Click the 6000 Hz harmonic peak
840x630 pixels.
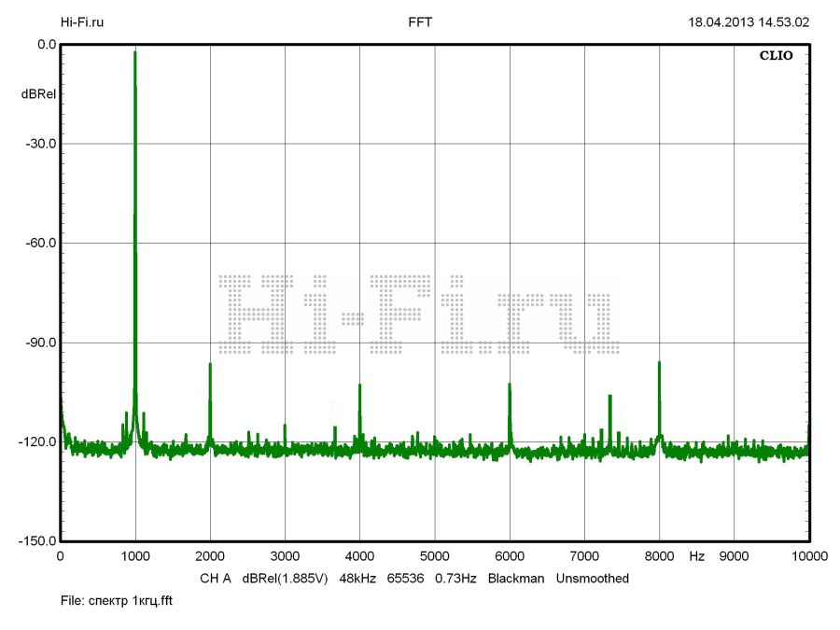point(510,385)
